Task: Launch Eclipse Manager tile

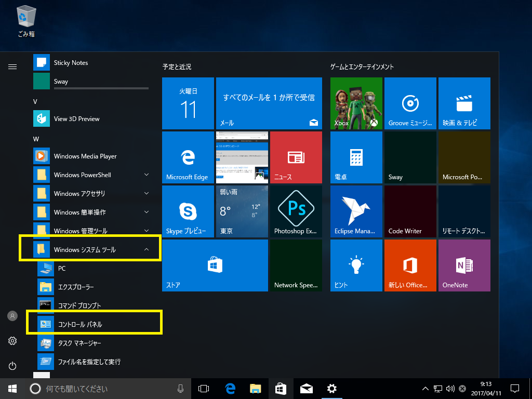Action: 356,211
